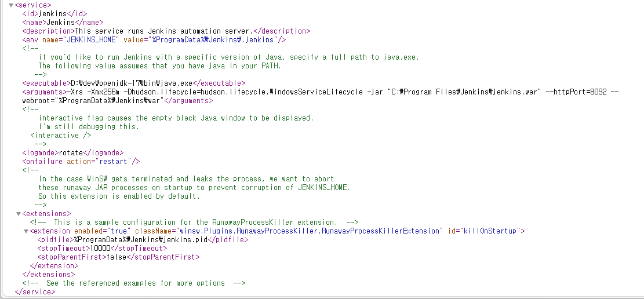Screen dimensions: 644x299
Task: Click the comment about interactive flag
Action: point(176,118)
